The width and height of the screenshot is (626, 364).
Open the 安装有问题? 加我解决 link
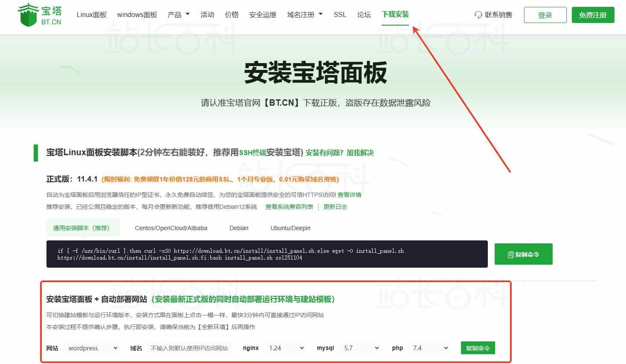[x=340, y=153]
